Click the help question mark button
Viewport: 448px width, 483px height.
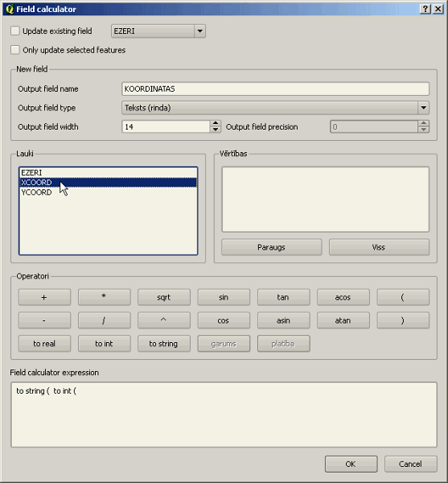click(x=425, y=9)
